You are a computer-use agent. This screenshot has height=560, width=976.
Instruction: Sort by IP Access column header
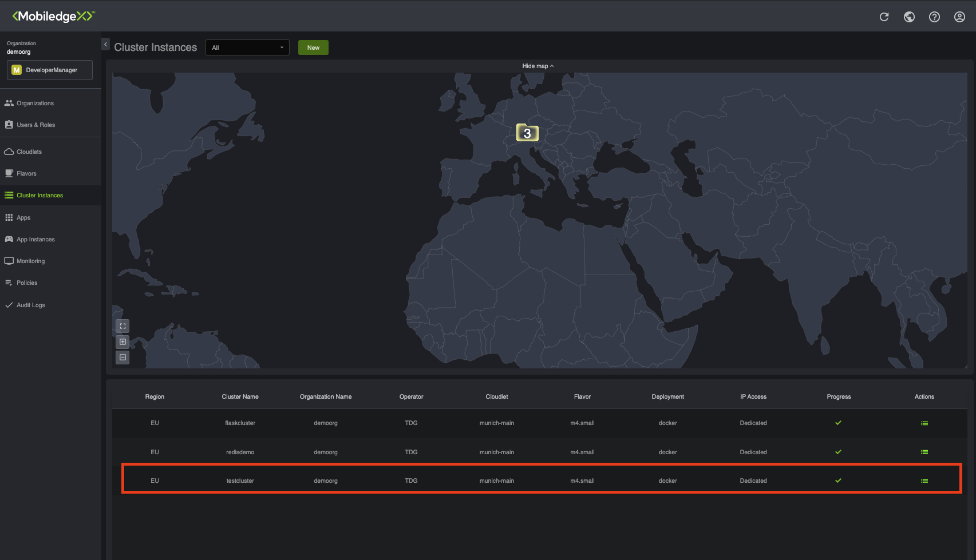pyautogui.click(x=753, y=396)
